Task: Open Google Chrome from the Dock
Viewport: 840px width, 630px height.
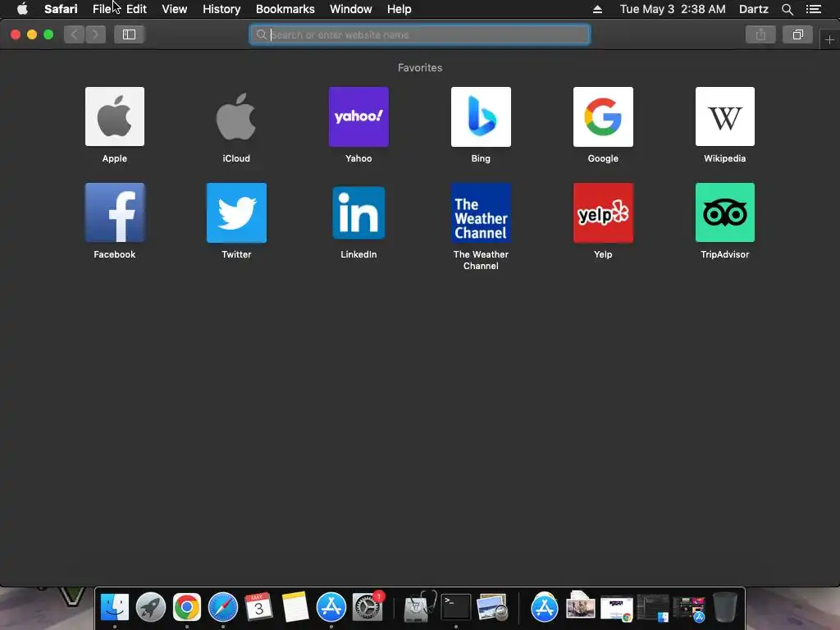Action: coord(186,608)
